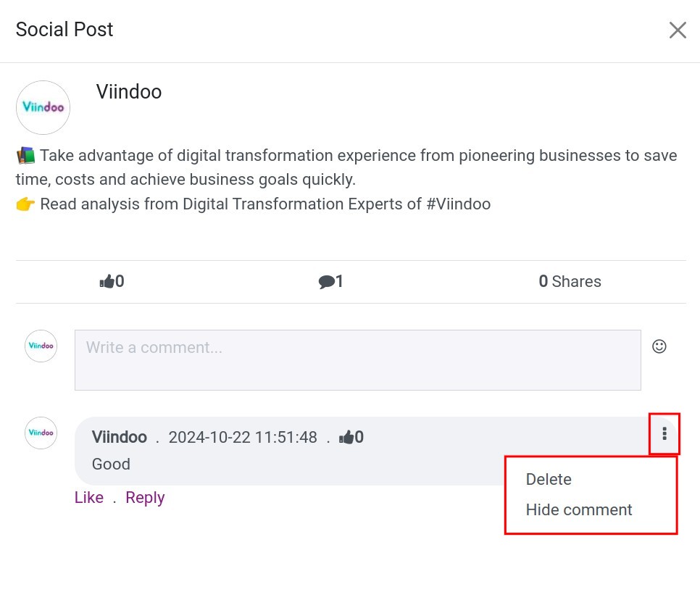Choose Hide comment from the menu
The image size is (700, 608).
tap(579, 510)
